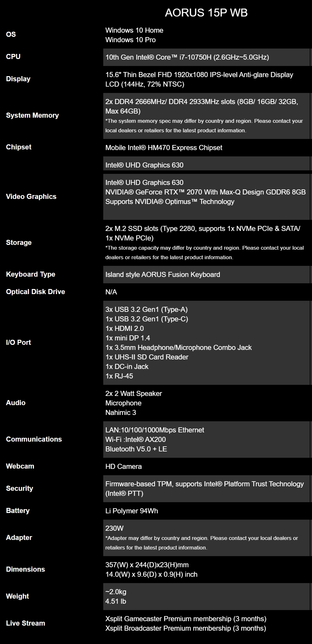Select the Weight row label
Viewport: 312px width, 644px height.
coord(17,596)
